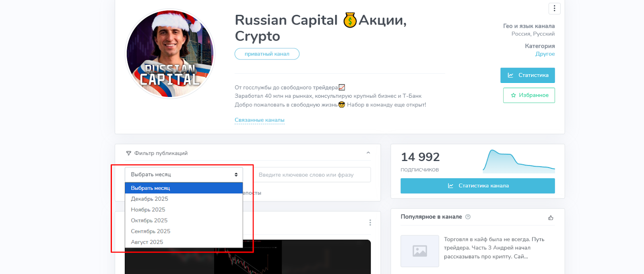
Task: Add channel to Избранное
Action: coord(529,95)
